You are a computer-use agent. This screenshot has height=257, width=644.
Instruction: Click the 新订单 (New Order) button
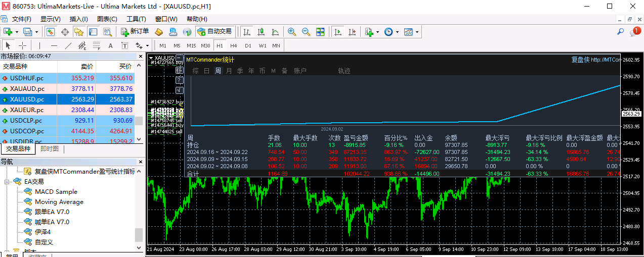tap(135, 32)
